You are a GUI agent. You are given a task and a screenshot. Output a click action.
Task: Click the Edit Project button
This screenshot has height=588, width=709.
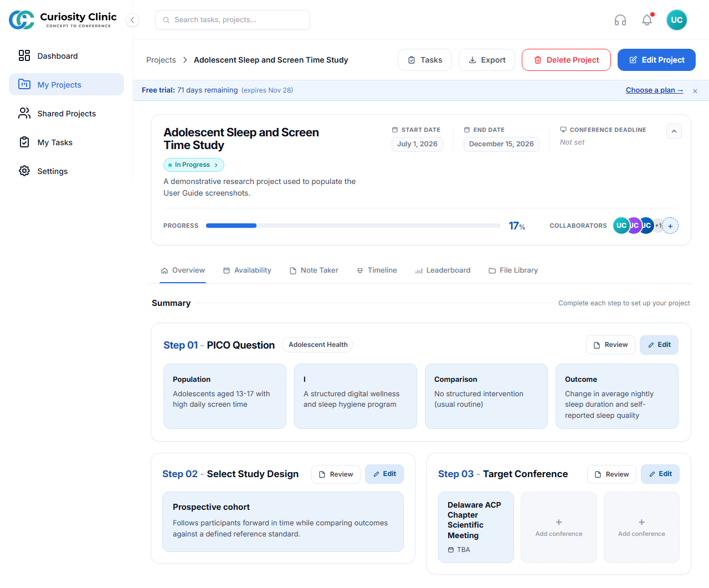pos(656,60)
